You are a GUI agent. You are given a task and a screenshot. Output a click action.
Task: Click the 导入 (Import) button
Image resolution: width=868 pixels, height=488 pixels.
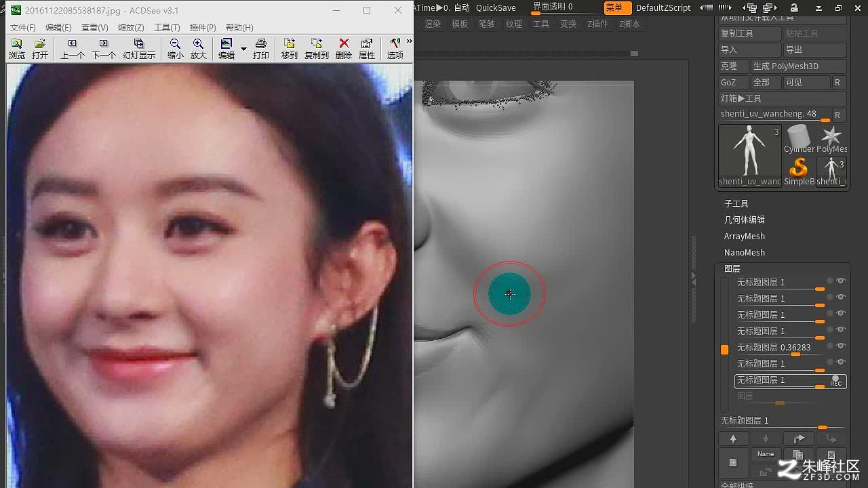point(750,49)
